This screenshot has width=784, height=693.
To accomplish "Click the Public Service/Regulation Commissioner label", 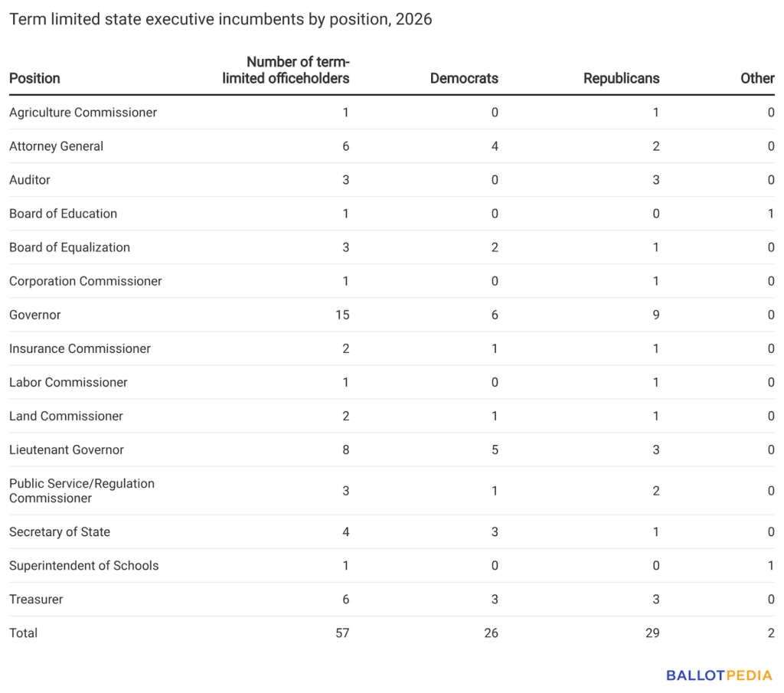I will (x=82, y=491).
